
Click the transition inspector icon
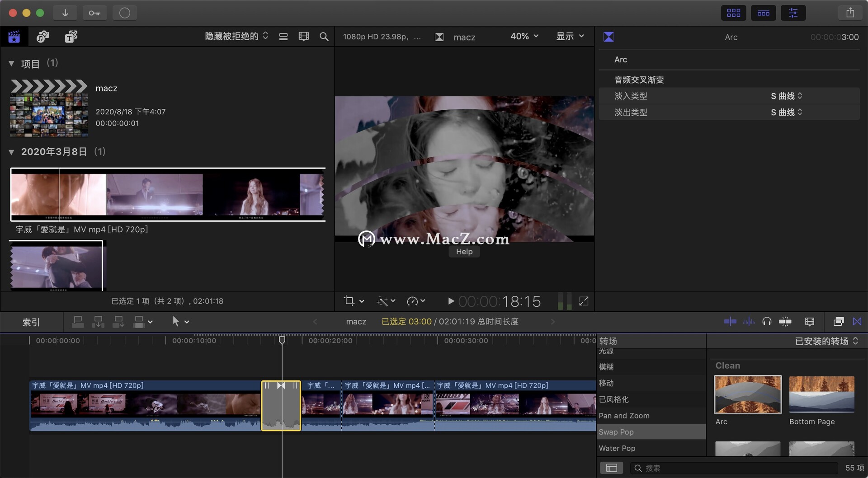coord(609,37)
